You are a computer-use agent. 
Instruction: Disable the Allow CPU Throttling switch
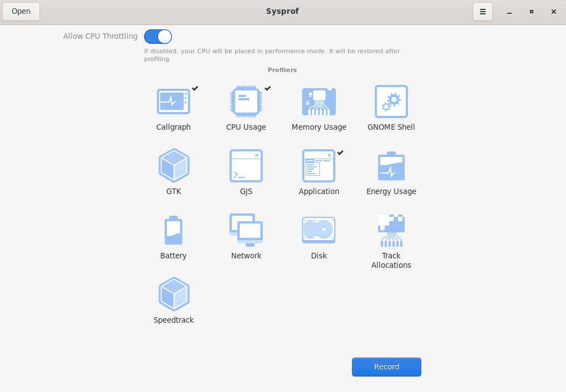click(x=158, y=37)
